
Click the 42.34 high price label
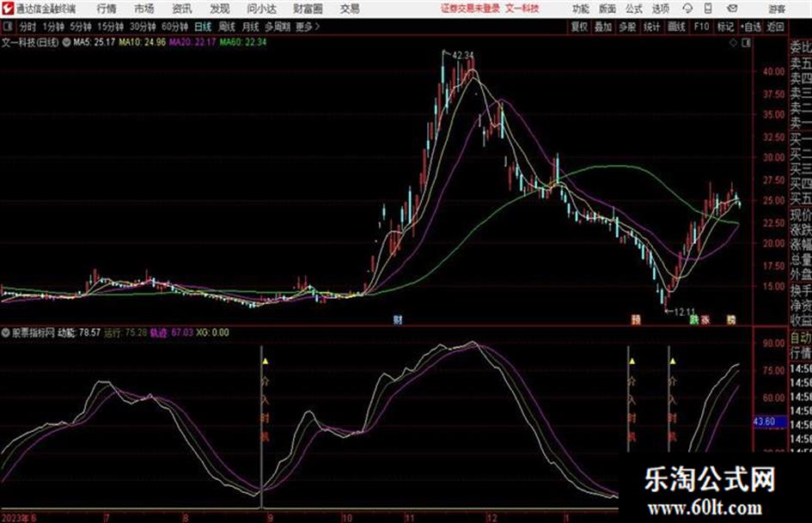[x=462, y=55]
